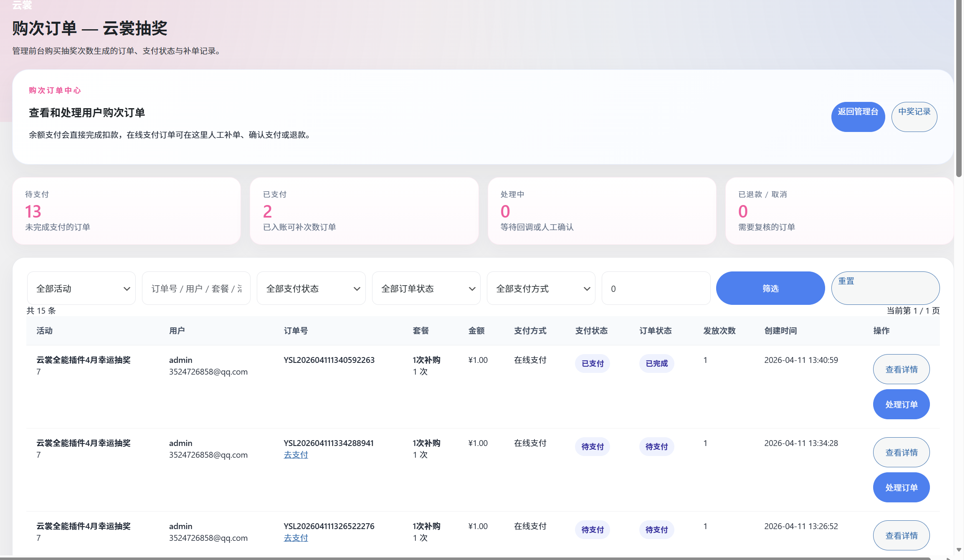Expand the 全部活动 dropdown
The width and height of the screenshot is (965, 560).
[x=81, y=289]
